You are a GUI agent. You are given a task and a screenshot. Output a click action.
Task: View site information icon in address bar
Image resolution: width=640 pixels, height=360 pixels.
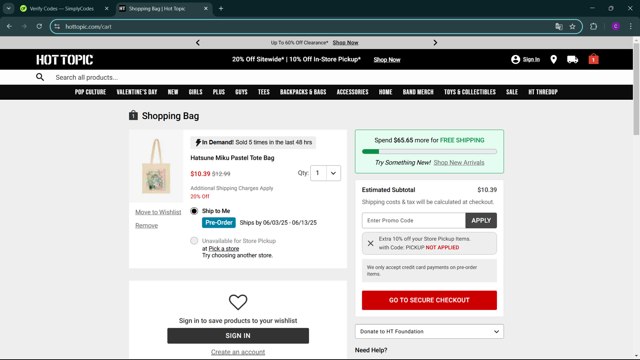(57, 27)
